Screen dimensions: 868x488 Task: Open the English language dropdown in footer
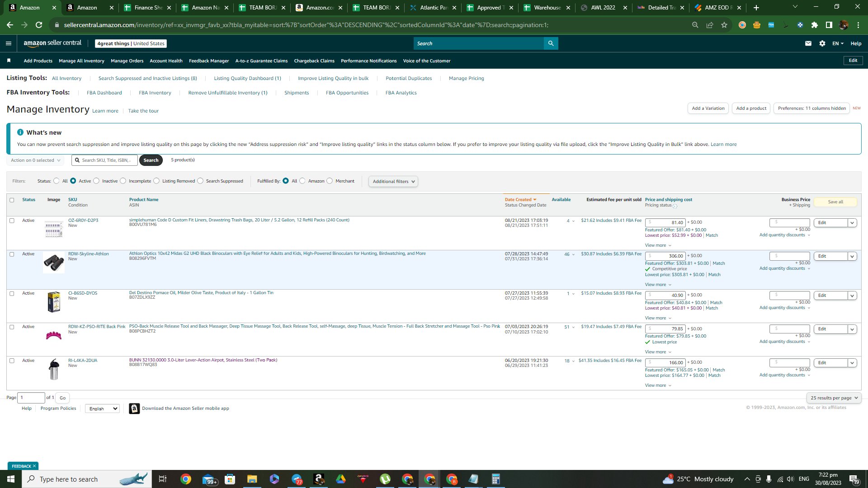coord(102,408)
